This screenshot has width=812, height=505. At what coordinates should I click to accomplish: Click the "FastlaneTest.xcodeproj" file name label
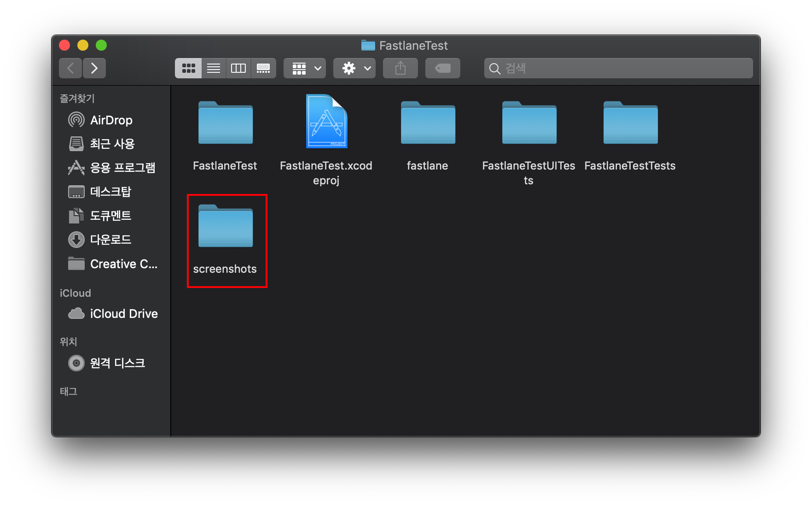coord(326,173)
